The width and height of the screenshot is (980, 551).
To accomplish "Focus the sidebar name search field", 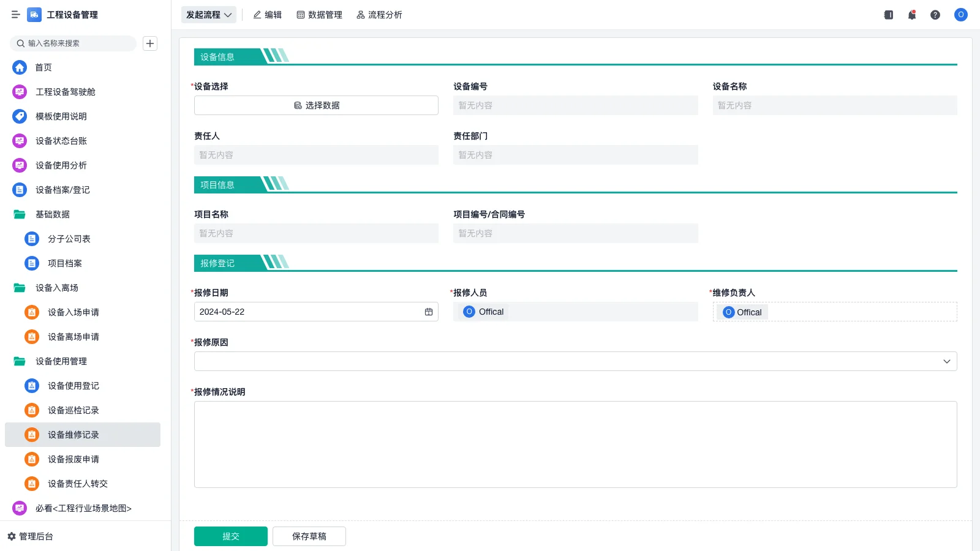I will [x=73, y=43].
